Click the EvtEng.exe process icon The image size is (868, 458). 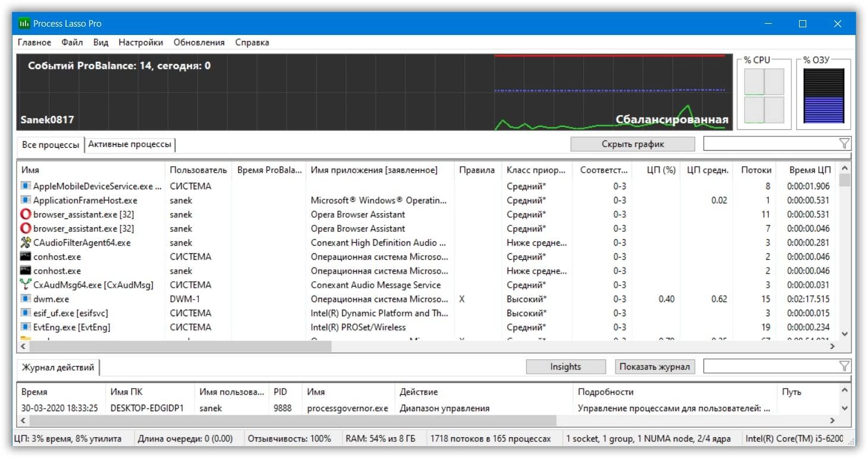tap(26, 327)
